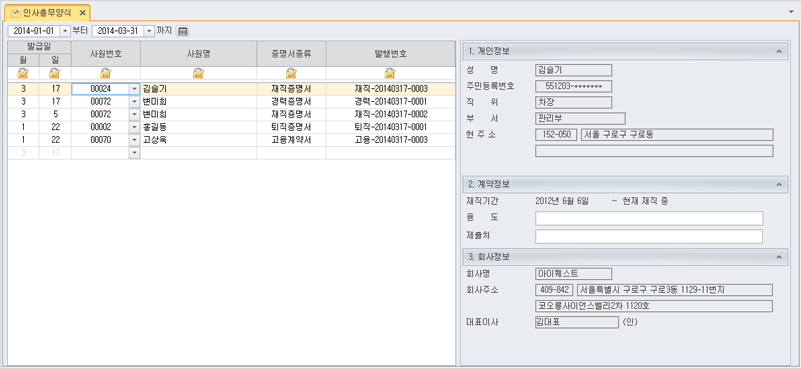This screenshot has width=802, height=369.
Task: Click the 용도 input field
Action: 649,219
